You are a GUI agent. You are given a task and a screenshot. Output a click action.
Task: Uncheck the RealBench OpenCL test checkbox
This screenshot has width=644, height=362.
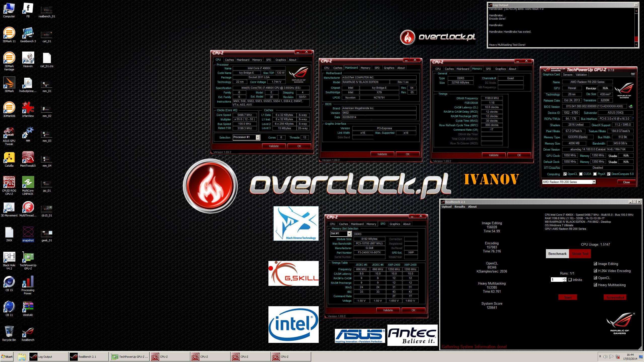click(595, 278)
